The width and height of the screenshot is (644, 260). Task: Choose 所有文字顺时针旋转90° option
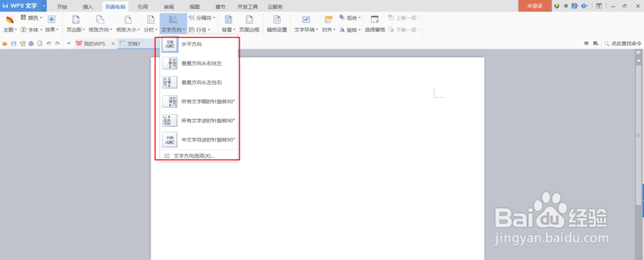coord(199,102)
